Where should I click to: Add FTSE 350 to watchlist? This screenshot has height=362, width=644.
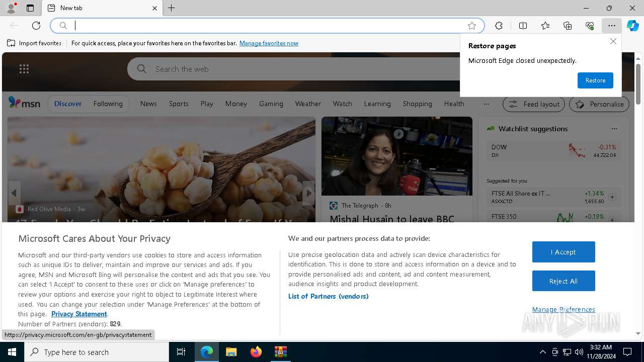[x=612, y=220]
